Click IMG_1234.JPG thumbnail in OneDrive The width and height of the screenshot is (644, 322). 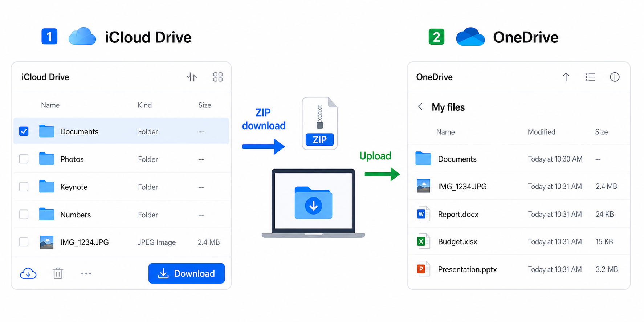click(423, 186)
